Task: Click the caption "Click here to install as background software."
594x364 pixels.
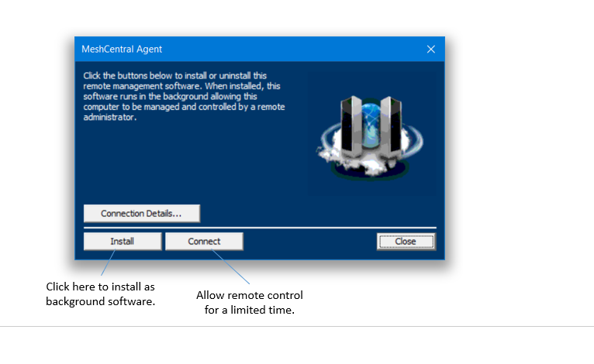Action: click(x=100, y=294)
